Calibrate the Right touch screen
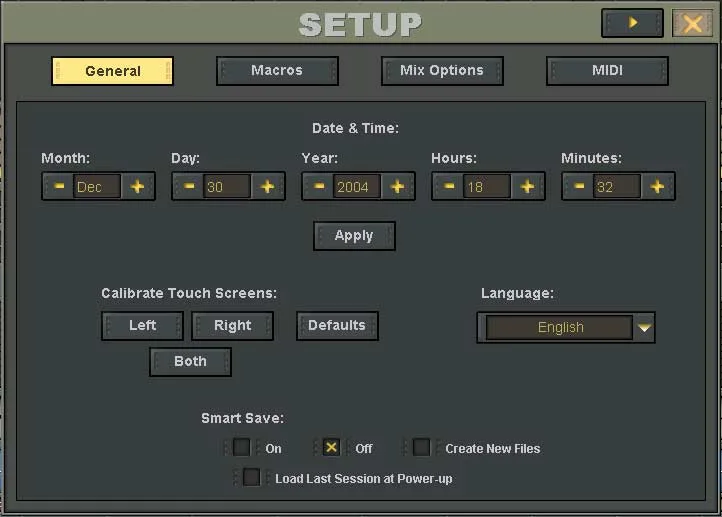 pos(233,325)
